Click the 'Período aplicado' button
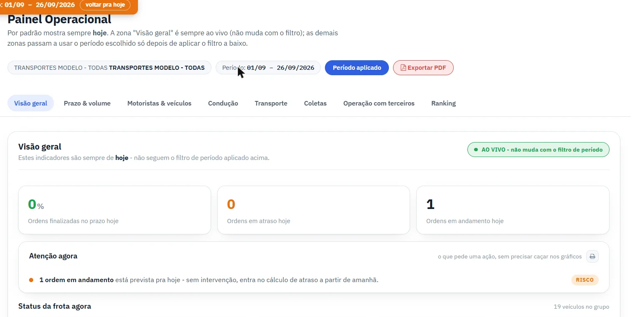 coord(357,68)
